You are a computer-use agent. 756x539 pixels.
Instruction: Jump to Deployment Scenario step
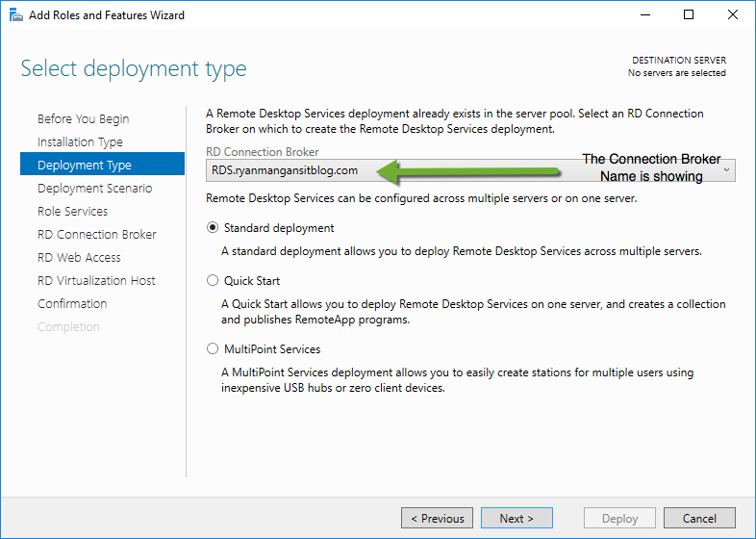pos(95,189)
